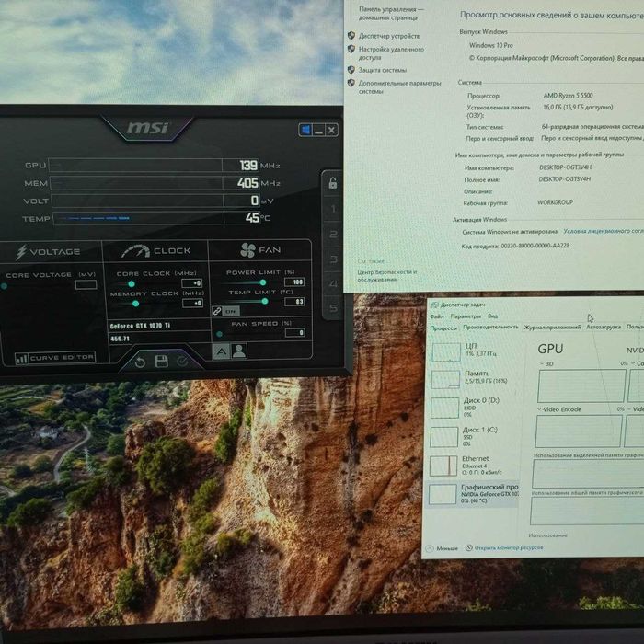Switch to the Журнал приложений tab
The width and height of the screenshot is (644, 644).
[x=552, y=327]
